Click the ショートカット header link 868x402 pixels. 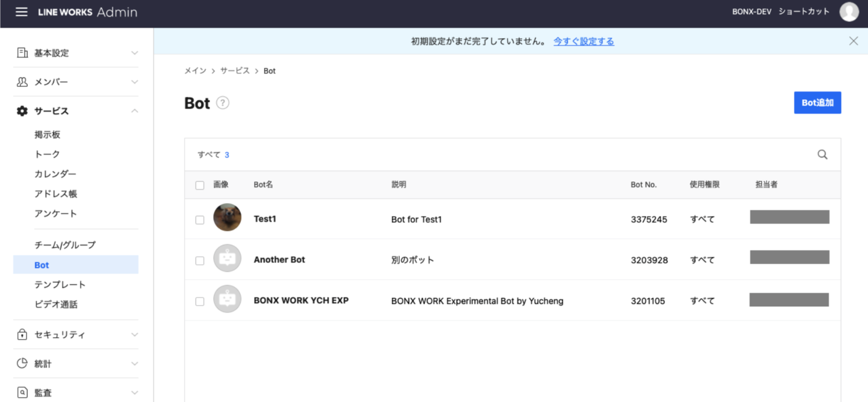pos(804,12)
